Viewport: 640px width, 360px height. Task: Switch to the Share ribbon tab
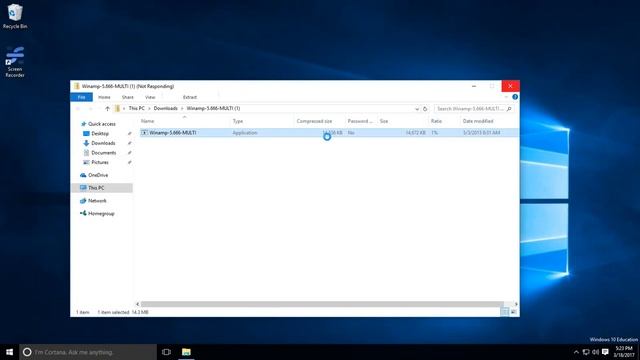click(x=127, y=97)
